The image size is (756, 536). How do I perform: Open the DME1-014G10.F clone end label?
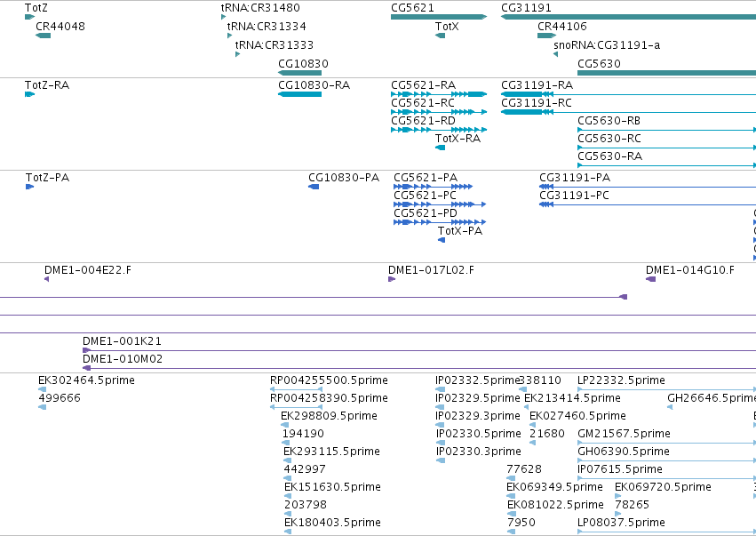click(690, 270)
